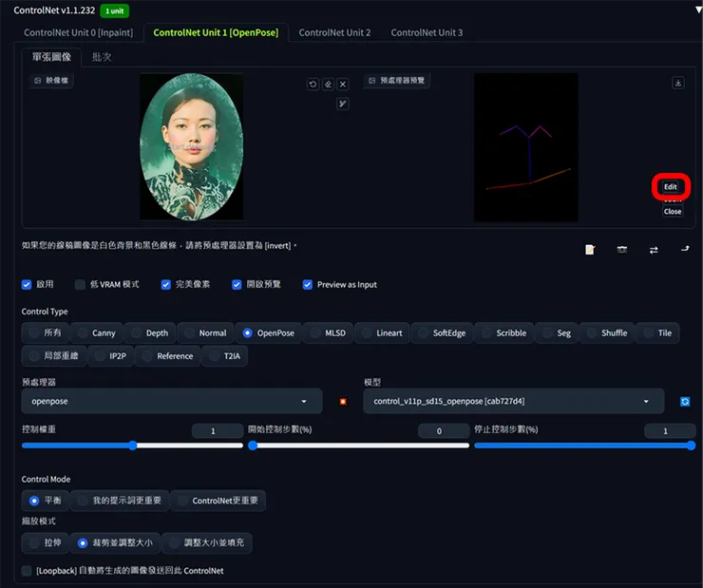Screen dimensions: 703x588
Task: Collapse the ControlNet panel using the top-right triangle
Action: (696, 9)
